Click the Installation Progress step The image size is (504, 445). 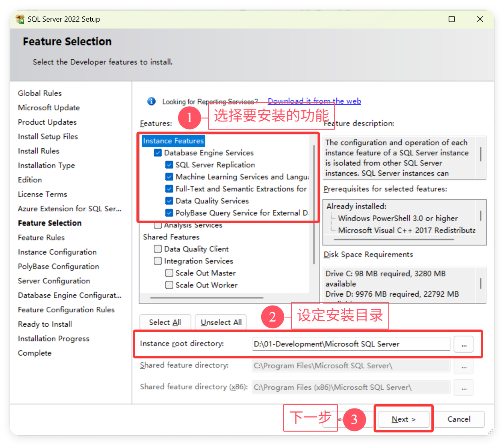pyautogui.click(x=54, y=338)
